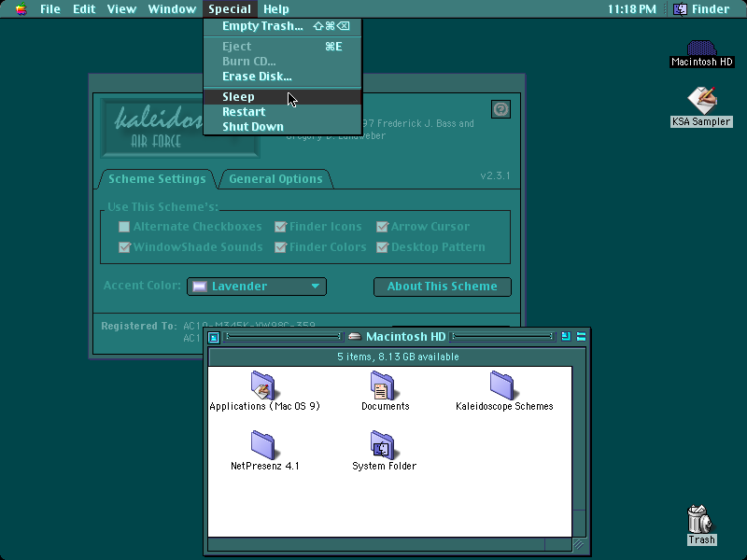Click the Macintosh HD window close box
Viewport: 747px width, 560px height.
pyautogui.click(x=214, y=337)
